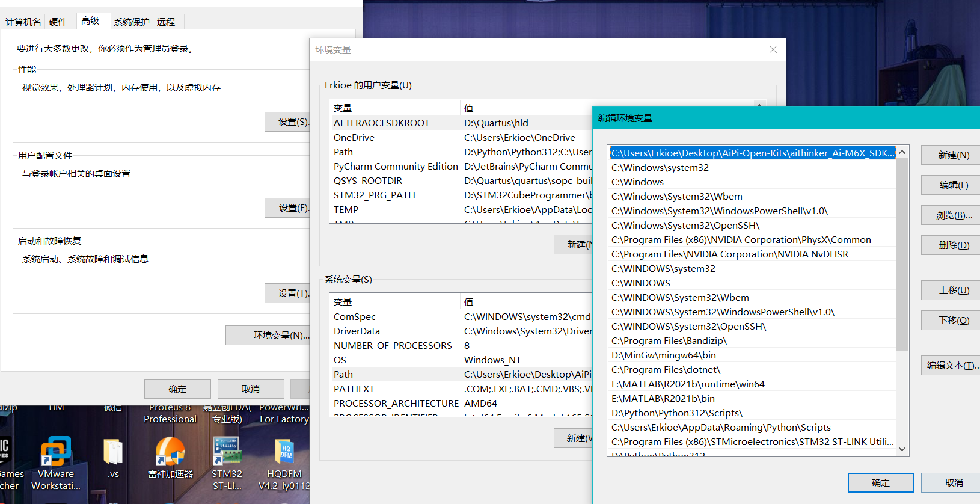Click user variables 变量 column header
Image resolution: width=980 pixels, height=504 pixels.
pyautogui.click(x=395, y=108)
